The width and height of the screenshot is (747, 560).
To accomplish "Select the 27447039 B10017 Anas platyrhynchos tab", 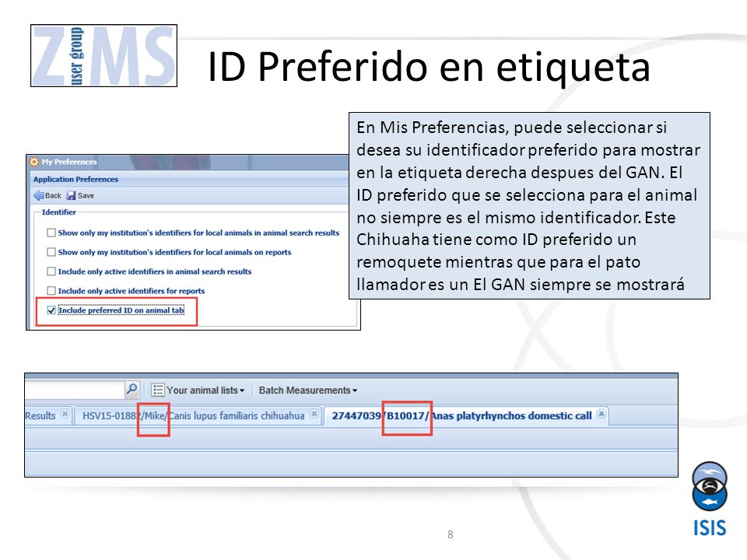I will pyautogui.click(x=461, y=415).
